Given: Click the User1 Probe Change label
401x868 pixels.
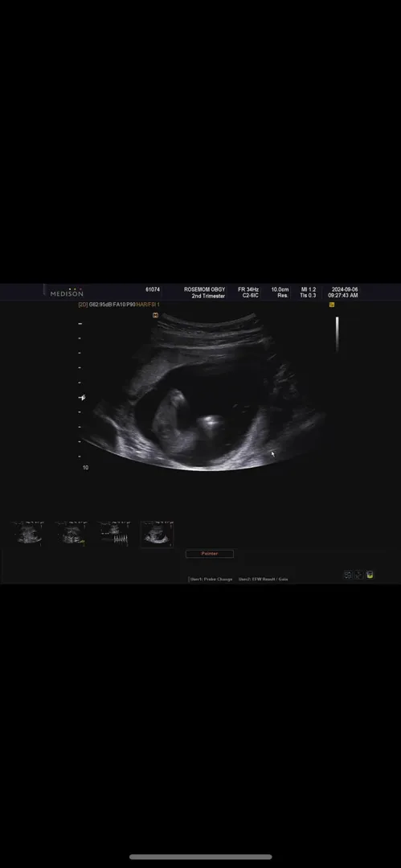Looking at the screenshot, I should click(211, 579).
